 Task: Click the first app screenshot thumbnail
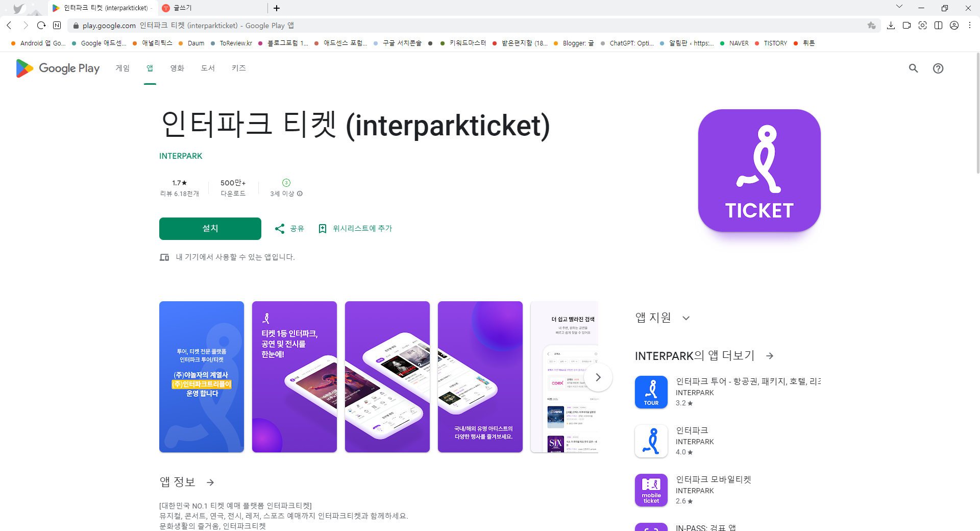pos(201,377)
